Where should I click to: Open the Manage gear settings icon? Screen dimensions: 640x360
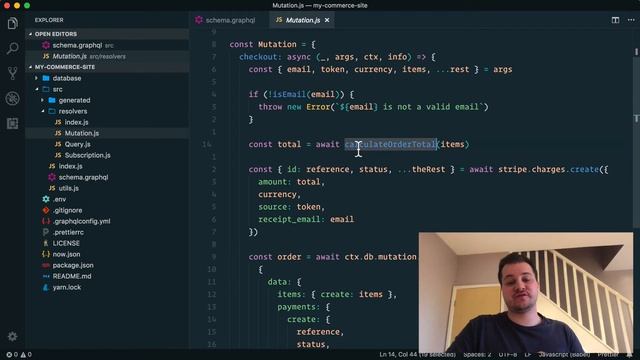point(12,336)
